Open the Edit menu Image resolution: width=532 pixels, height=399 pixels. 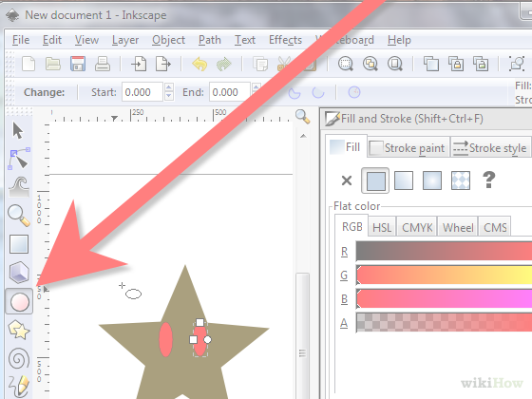click(x=52, y=40)
